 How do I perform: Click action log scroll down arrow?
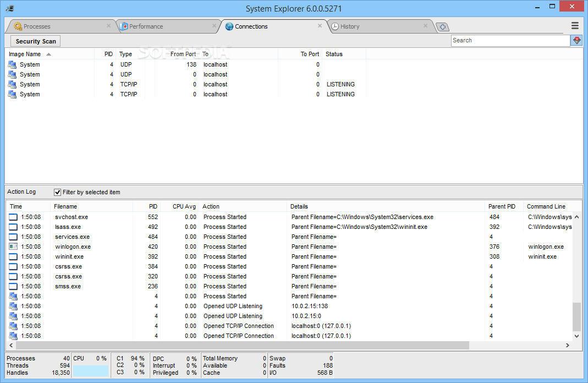pyautogui.click(x=576, y=336)
